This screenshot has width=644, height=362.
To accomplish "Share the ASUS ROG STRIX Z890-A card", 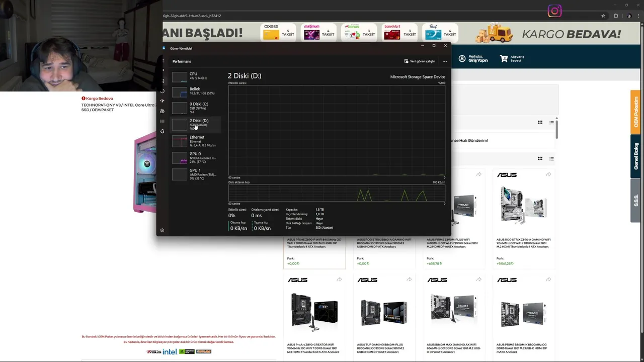I will point(548,174).
